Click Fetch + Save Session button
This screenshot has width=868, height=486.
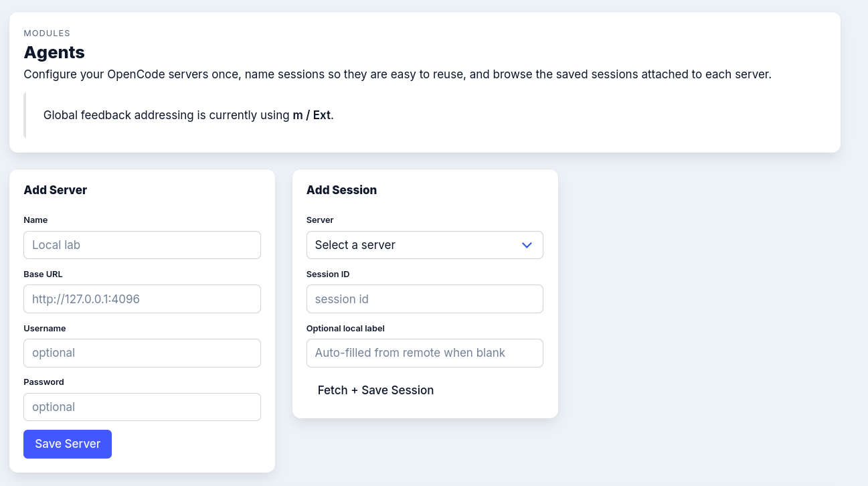pos(375,390)
